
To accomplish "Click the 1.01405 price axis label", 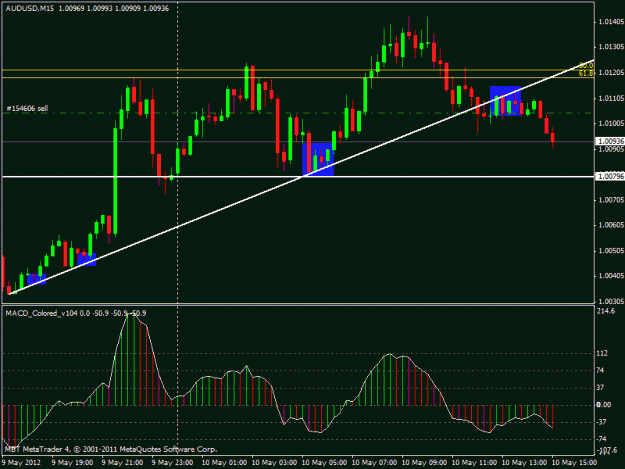I will pos(611,22).
